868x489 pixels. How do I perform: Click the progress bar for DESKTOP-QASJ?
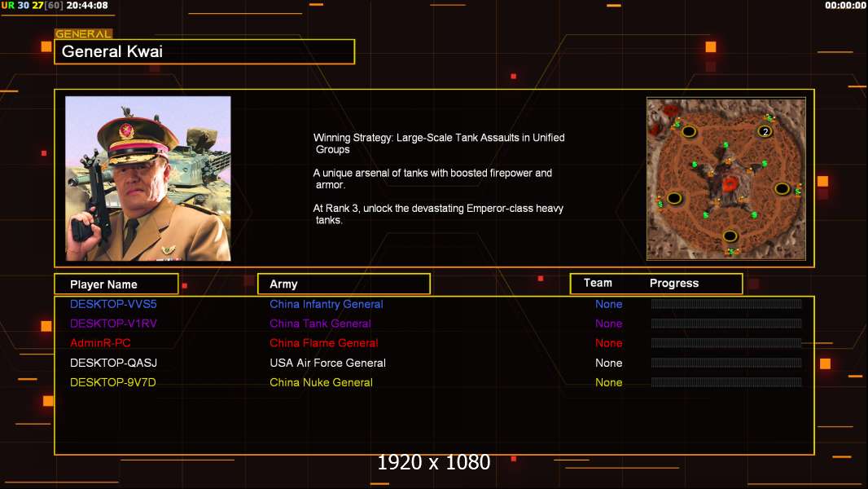tap(726, 363)
